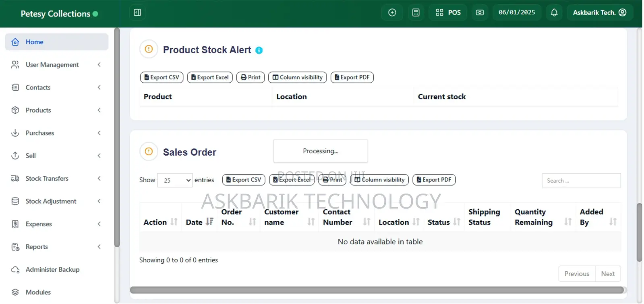Open User Management menu label
This screenshot has height=304, width=644.
point(52,65)
